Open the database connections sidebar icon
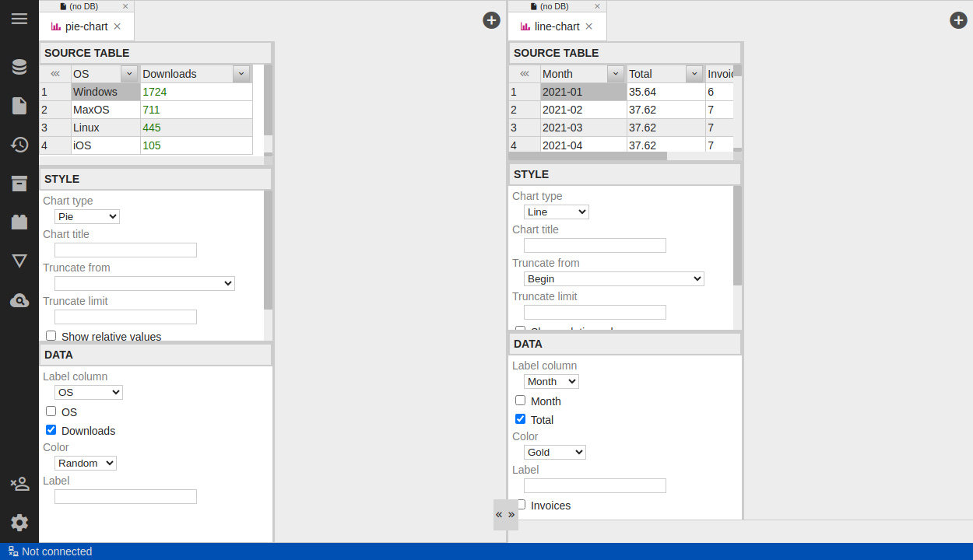This screenshot has height=560, width=973. click(x=19, y=67)
